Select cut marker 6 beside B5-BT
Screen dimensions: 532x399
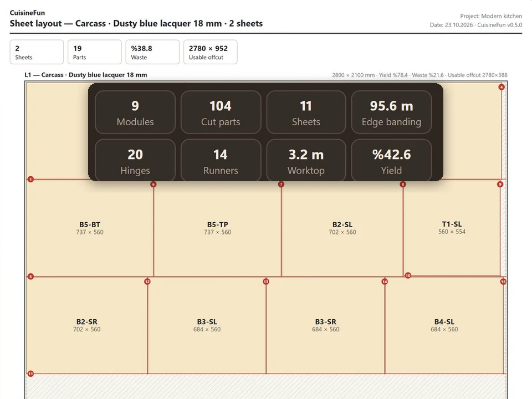click(x=154, y=184)
